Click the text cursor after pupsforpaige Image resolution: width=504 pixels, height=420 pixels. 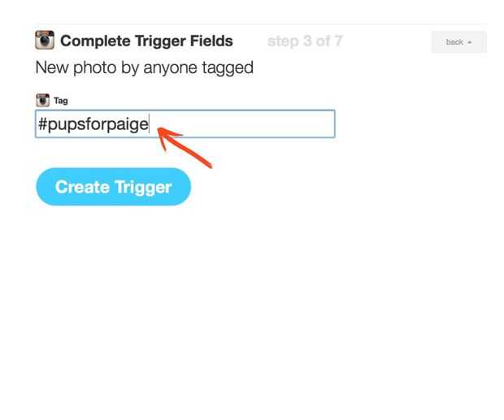[x=149, y=123]
